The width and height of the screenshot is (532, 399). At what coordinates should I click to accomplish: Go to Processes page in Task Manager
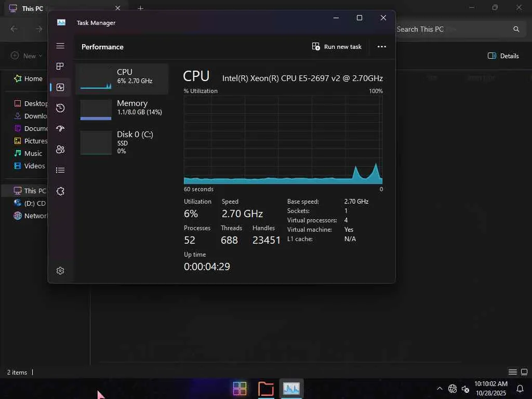click(x=60, y=66)
